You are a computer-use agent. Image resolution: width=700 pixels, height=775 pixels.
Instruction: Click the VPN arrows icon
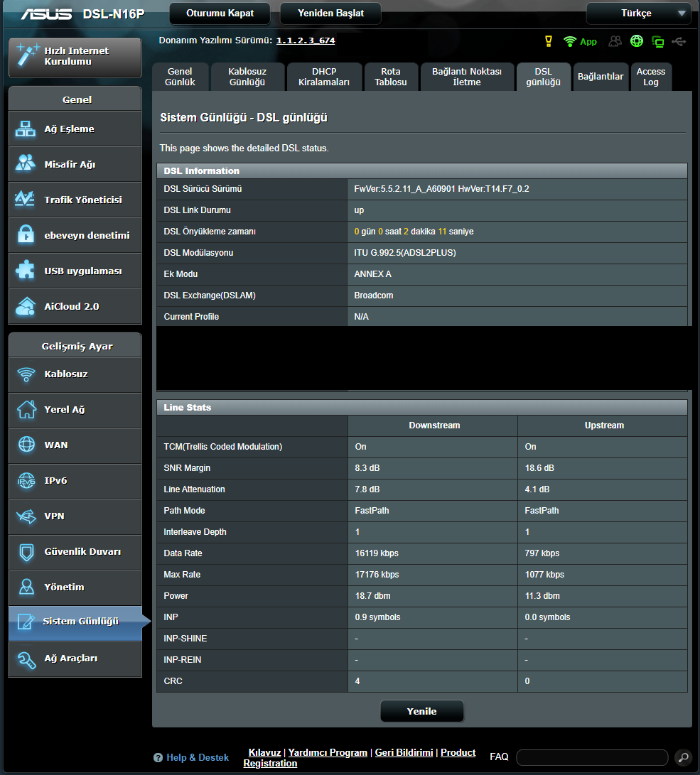point(26,516)
